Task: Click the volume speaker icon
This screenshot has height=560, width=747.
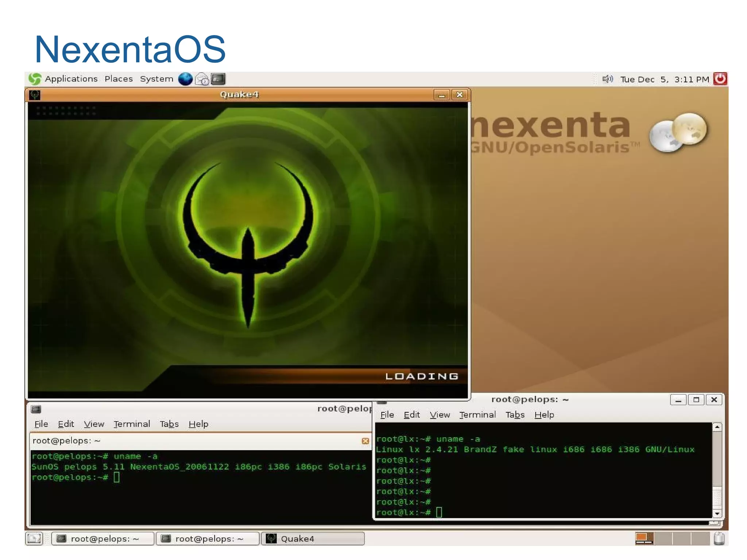Action: [607, 79]
